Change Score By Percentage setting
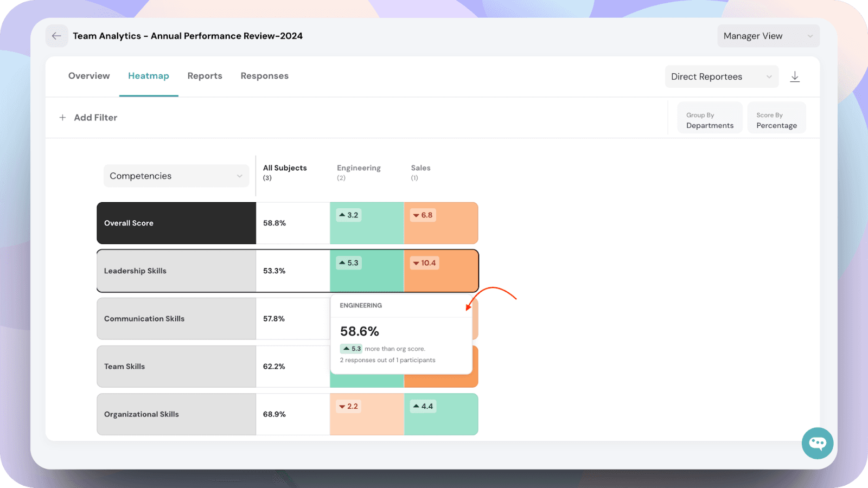Screen dimensions: 868x488 click(776, 120)
